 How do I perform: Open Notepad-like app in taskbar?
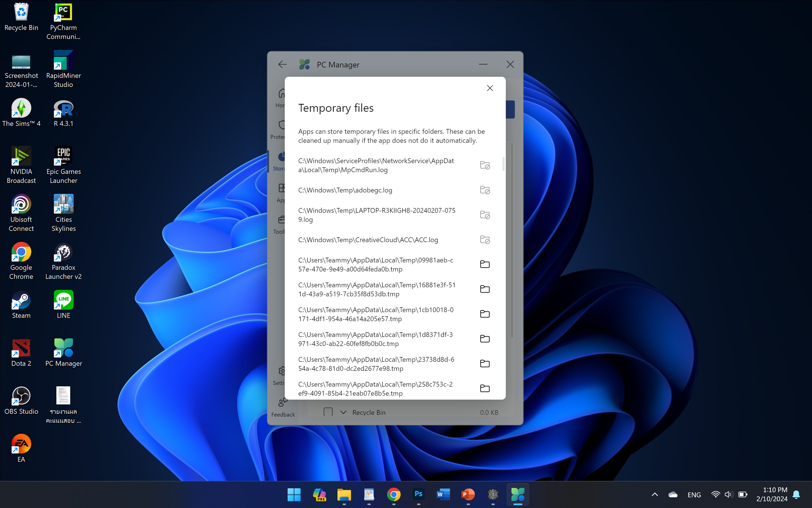pos(369,494)
